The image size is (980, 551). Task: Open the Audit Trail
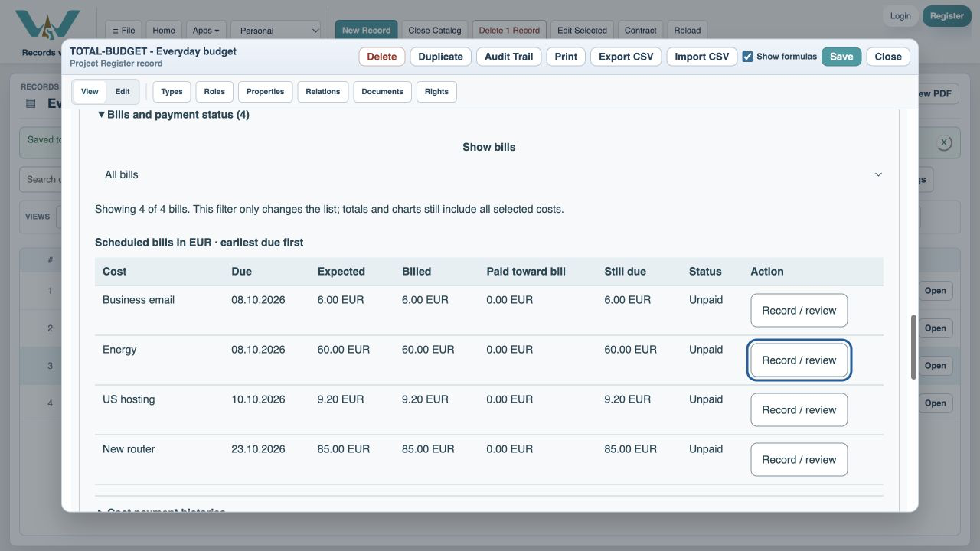pyautogui.click(x=509, y=57)
